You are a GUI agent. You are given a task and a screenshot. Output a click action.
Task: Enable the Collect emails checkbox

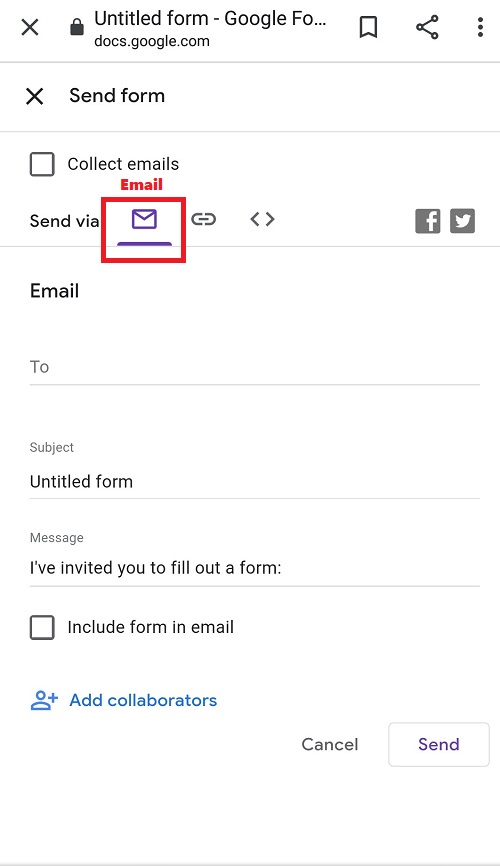pos(42,164)
